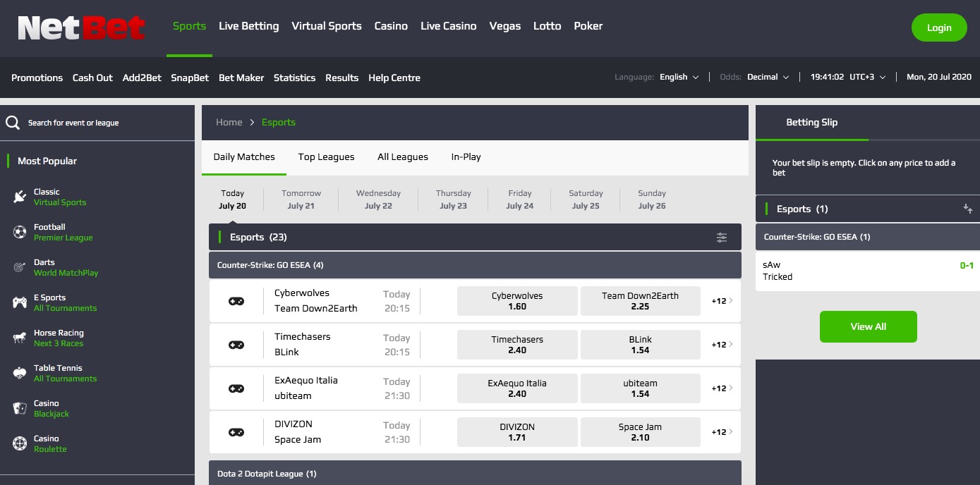
Task: Toggle Esports live panel sort arrows icon
Action: (968, 209)
